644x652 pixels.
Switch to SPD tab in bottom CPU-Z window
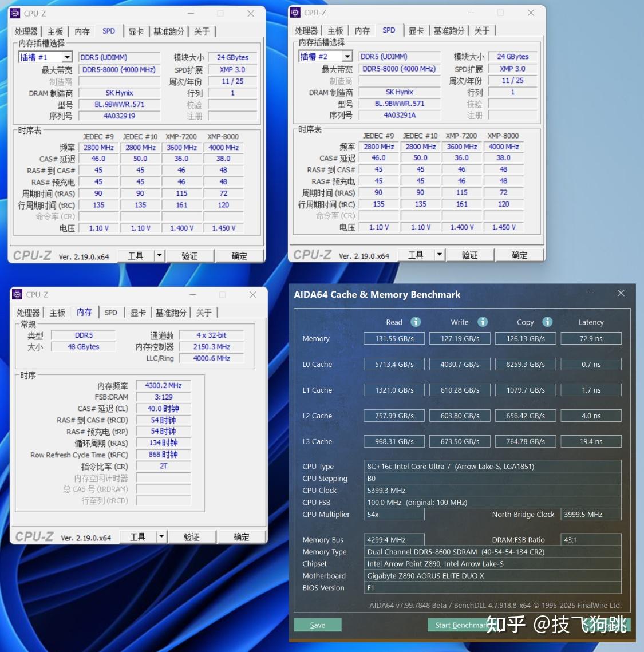[110, 313]
